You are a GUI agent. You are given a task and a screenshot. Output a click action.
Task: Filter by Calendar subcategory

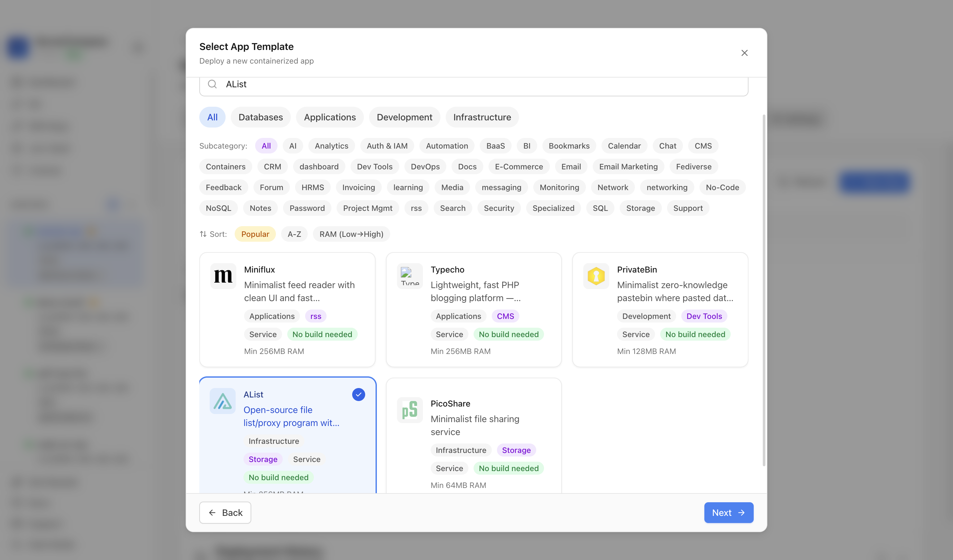click(624, 146)
